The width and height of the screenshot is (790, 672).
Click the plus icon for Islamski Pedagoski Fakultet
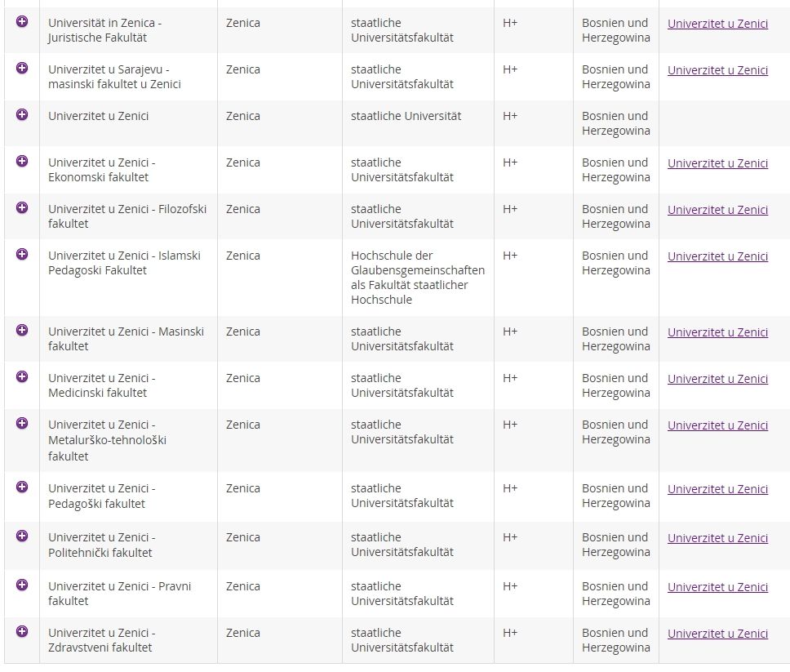tap(22, 255)
